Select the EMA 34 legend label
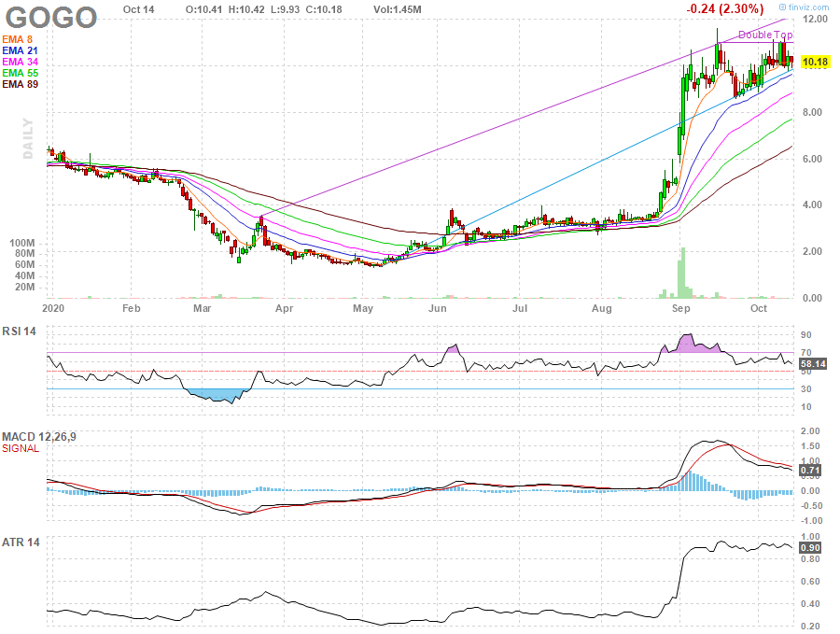Image resolution: width=840 pixels, height=634 pixels. [x=20, y=62]
